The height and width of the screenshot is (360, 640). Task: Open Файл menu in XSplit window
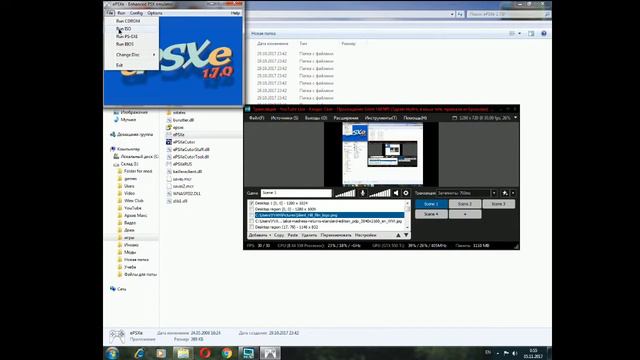(256, 118)
